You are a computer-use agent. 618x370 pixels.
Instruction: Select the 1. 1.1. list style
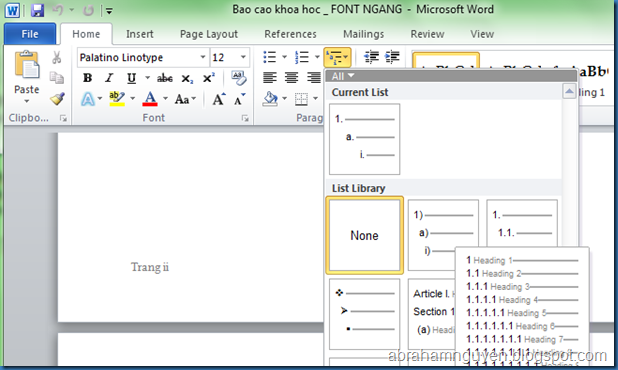pos(522,223)
